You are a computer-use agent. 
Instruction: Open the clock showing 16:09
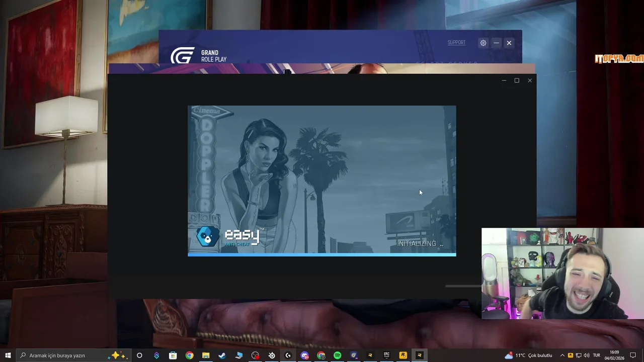coord(614,355)
